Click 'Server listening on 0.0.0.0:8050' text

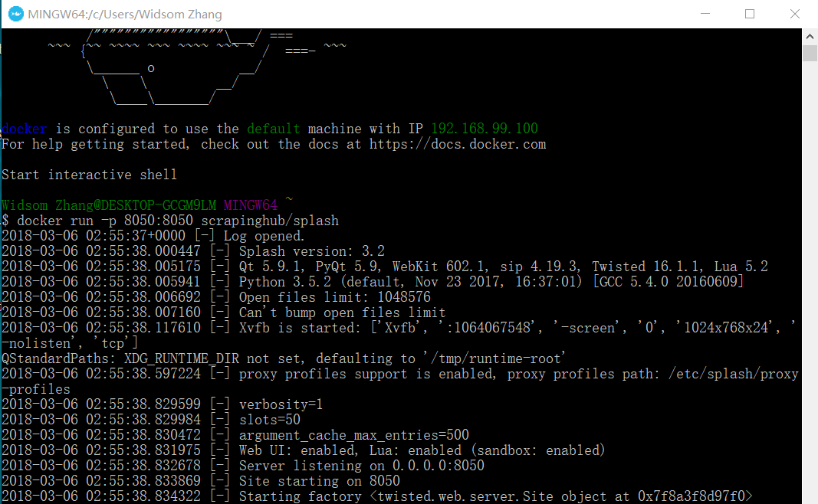click(362, 465)
